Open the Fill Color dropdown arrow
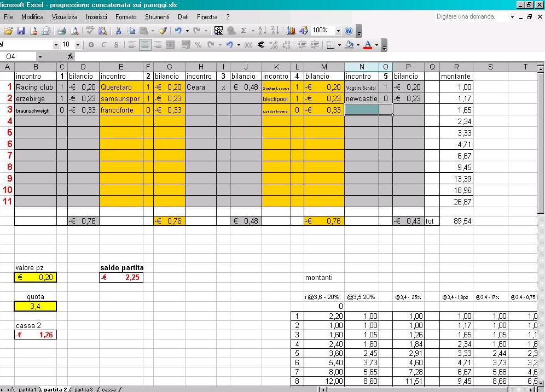 tap(358, 45)
